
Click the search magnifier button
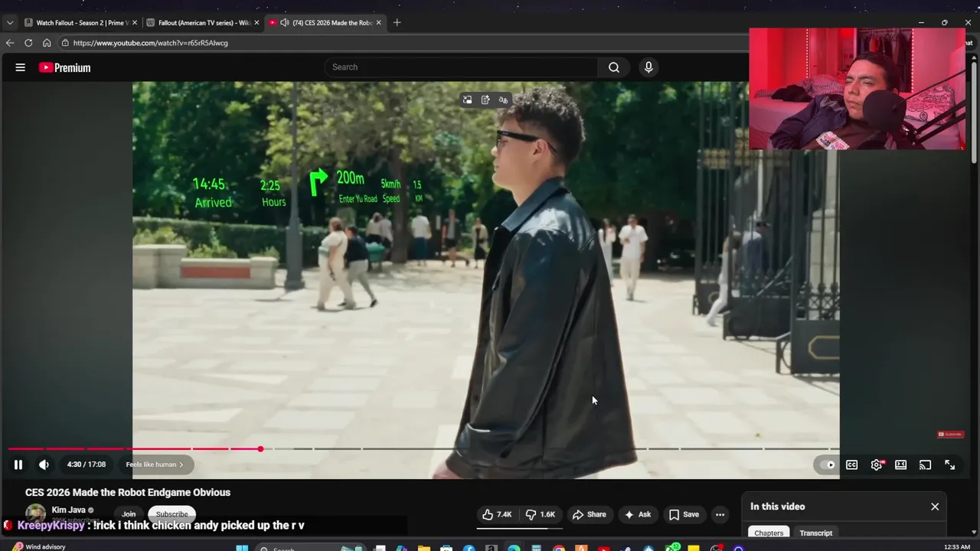614,67
